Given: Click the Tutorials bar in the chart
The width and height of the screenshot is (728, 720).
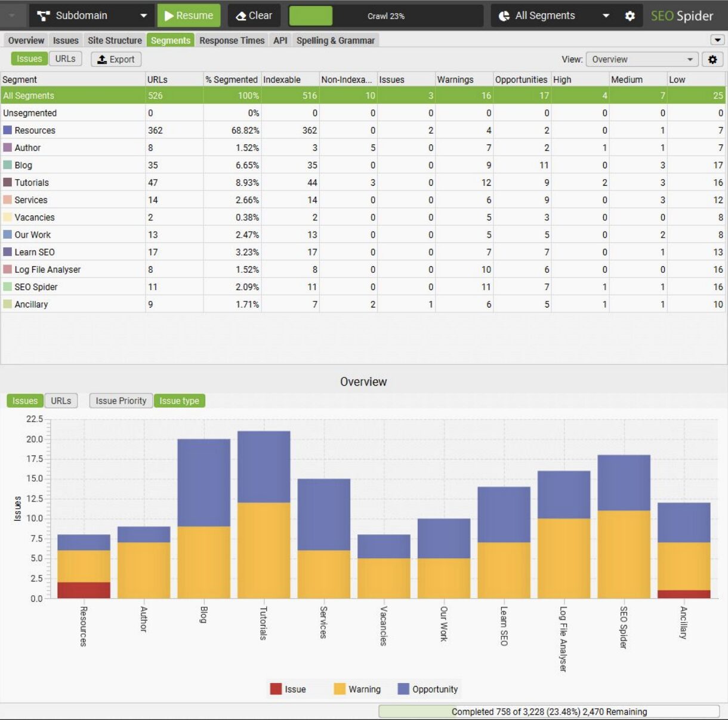Looking at the screenshot, I should coord(264,515).
